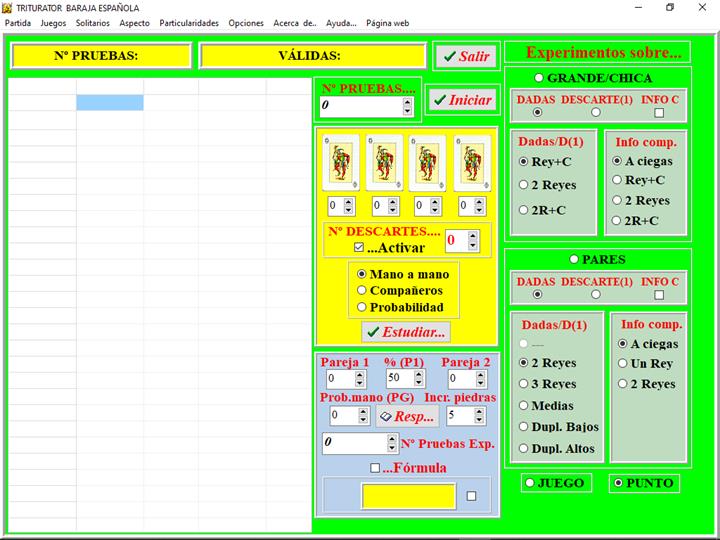The width and height of the screenshot is (720, 540).
Task: Decrease the Incr. piedras spinner value
Action: pos(480,420)
